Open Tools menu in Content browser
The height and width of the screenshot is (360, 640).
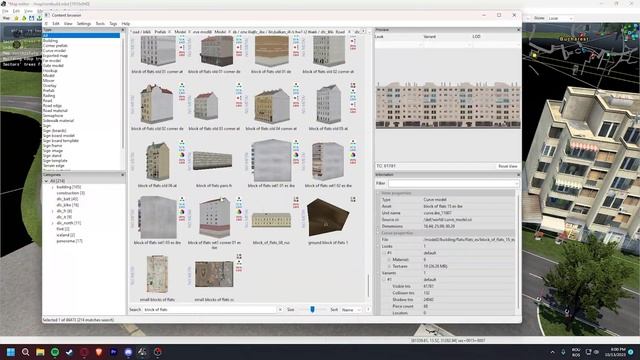click(100, 24)
